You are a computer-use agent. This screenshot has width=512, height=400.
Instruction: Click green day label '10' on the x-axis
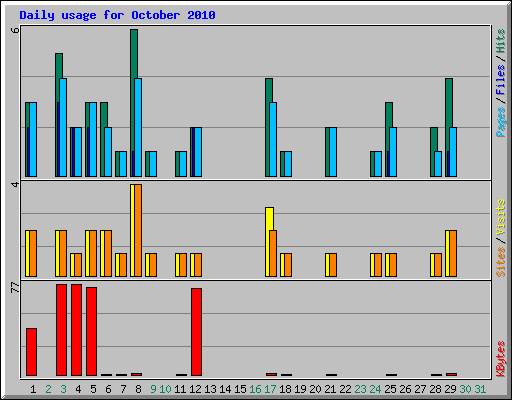point(165,389)
